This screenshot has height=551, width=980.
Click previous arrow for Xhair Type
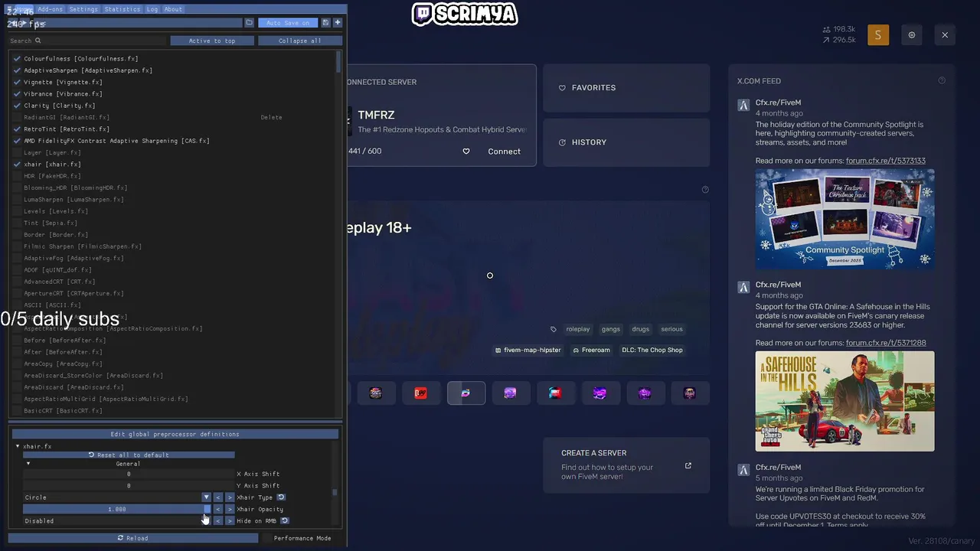pos(217,497)
